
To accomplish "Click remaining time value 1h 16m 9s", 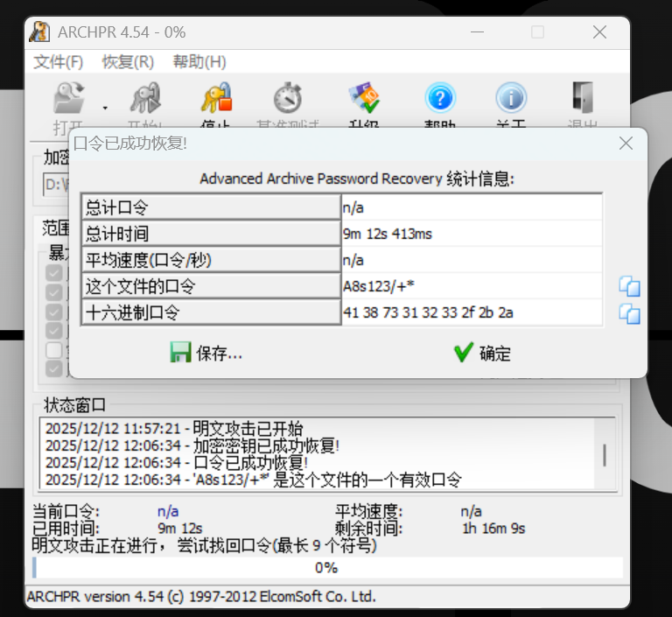I will click(493, 529).
